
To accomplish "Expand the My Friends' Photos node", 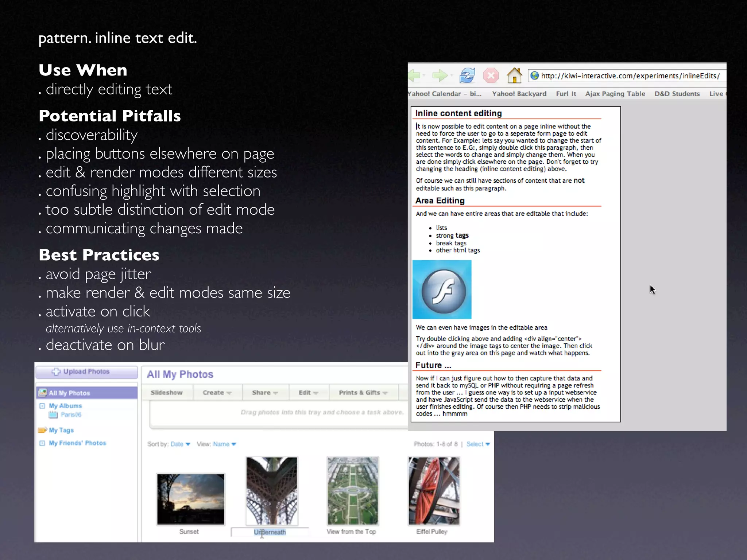I will [x=42, y=443].
